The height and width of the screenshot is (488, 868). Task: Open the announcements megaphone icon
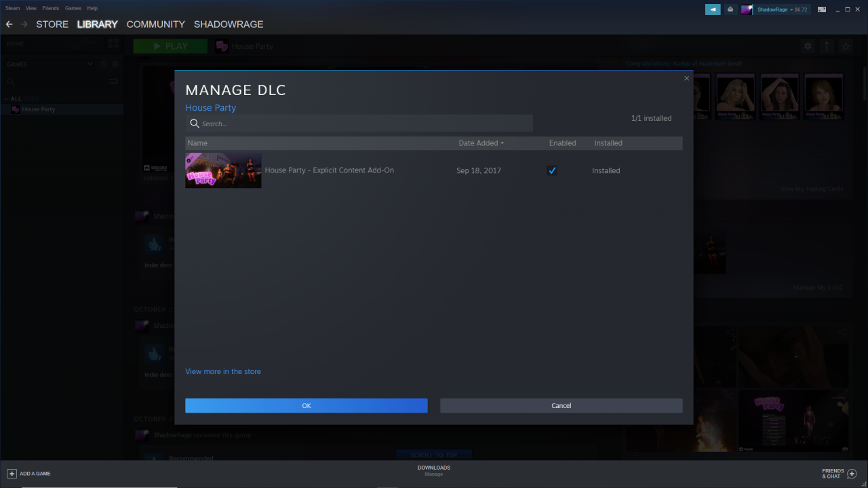coord(713,10)
